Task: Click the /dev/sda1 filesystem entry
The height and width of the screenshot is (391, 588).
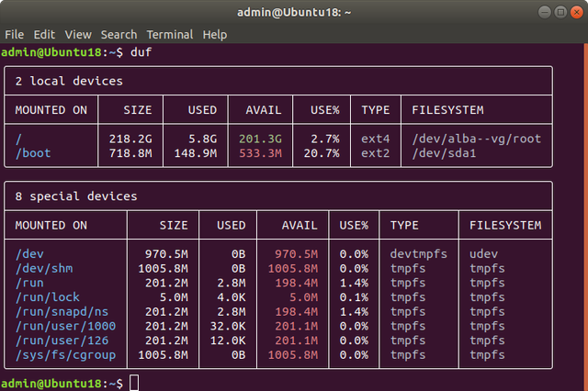Action: (x=447, y=153)
